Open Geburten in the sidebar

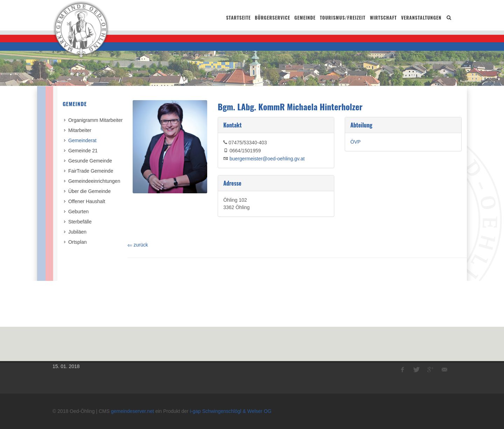point(78,212)
